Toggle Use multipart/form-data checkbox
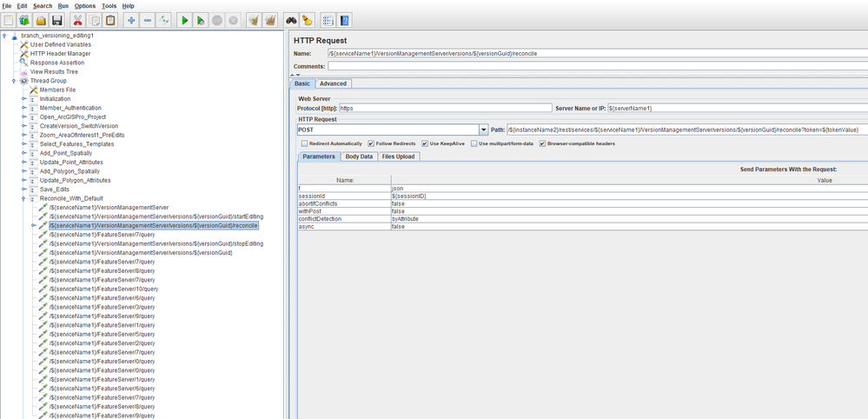 pos(474,143)
